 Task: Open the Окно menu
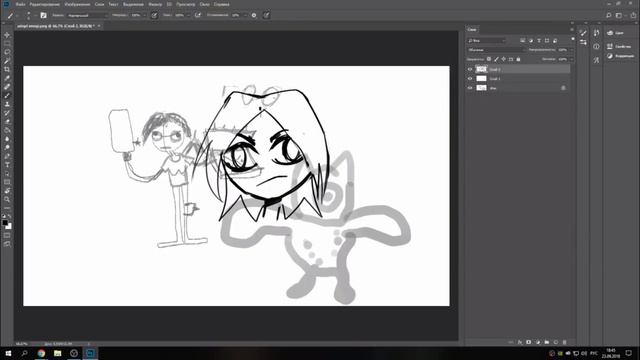pyautogui.click(x=204, y=4)
